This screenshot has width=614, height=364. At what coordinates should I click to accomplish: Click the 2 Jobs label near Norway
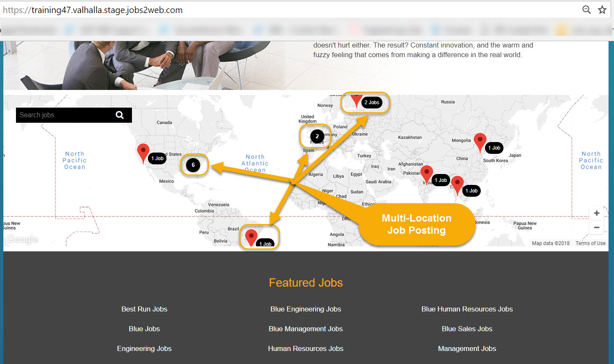click(372, 103)
